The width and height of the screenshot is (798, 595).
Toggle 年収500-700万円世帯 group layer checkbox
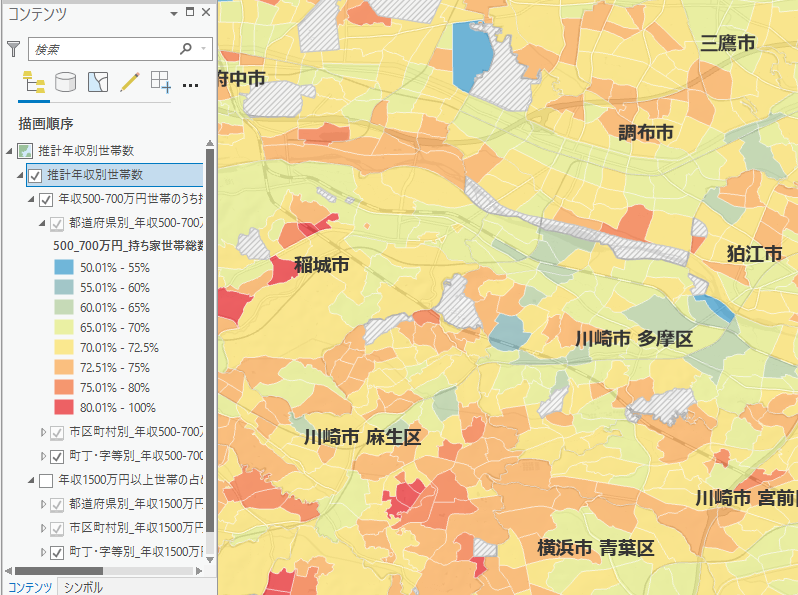(x=46, y=200)
